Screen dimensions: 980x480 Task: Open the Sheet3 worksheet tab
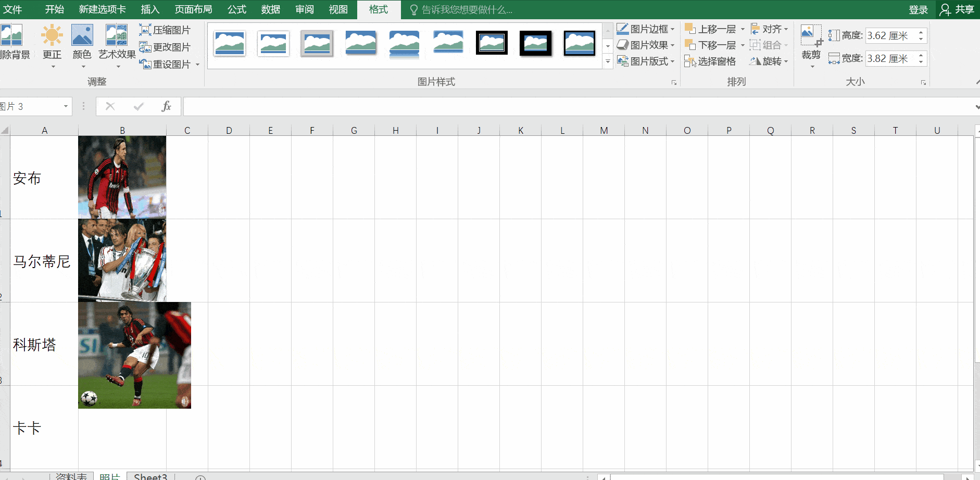150,476
